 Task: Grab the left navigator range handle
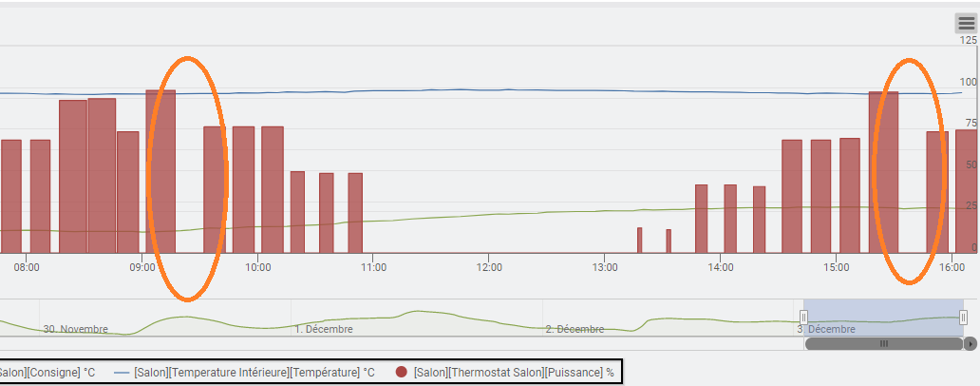[803, 318]
